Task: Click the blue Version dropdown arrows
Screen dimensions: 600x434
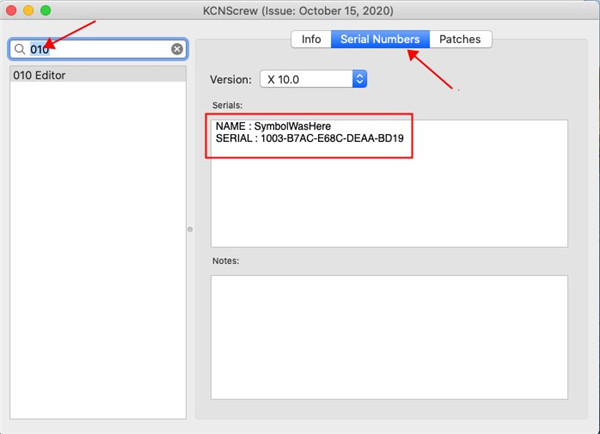Action: tap(359, 79)
